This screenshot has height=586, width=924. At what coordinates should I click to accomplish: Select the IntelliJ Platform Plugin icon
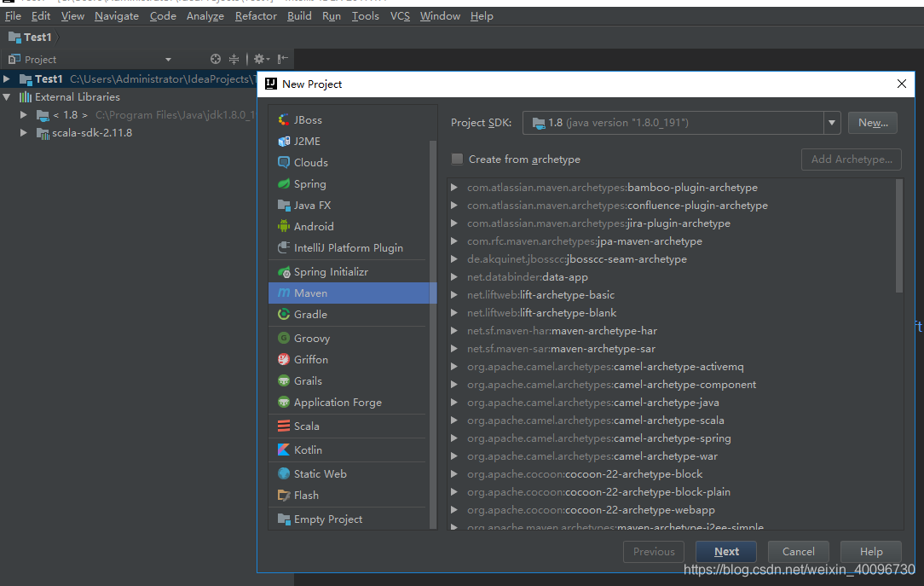coord(284,247)
